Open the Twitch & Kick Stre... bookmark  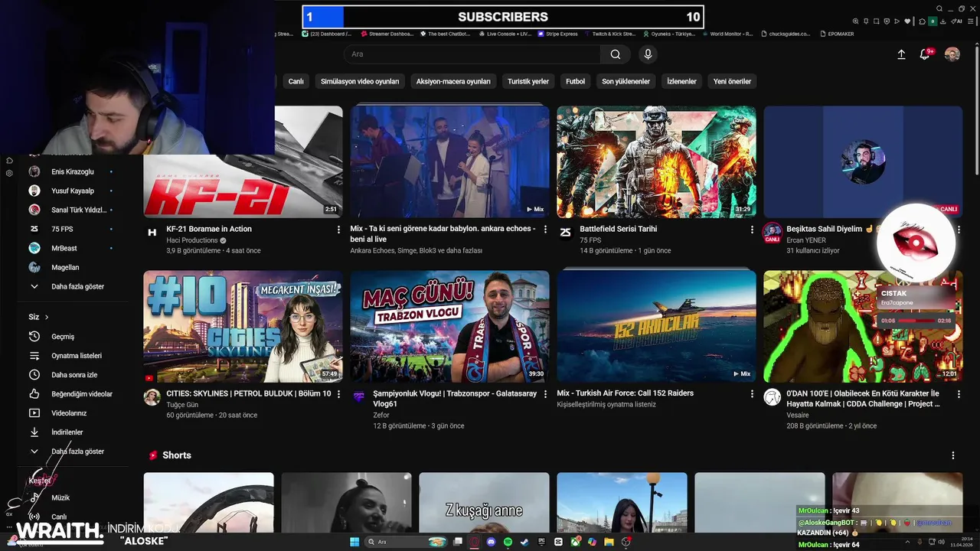point(609,34)
